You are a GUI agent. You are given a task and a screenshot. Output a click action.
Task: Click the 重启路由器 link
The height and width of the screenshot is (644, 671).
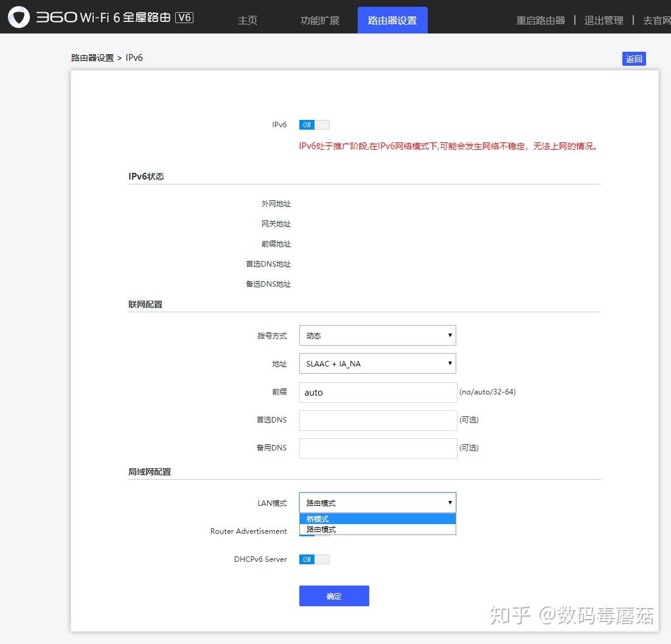540,20
